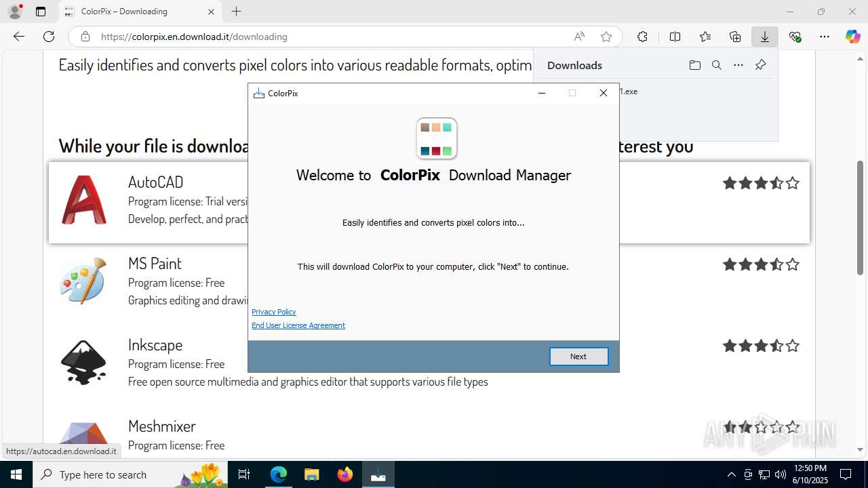Search downloads magnifier icon
Image resolution: width=868 pixels, height=488 pixels.
(716, 65)
